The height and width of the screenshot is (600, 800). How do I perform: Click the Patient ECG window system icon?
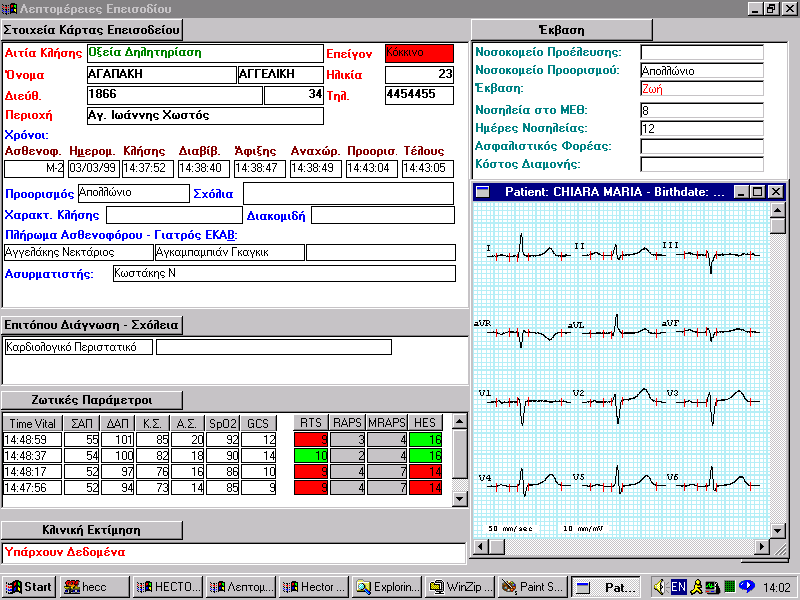point(482,192)
